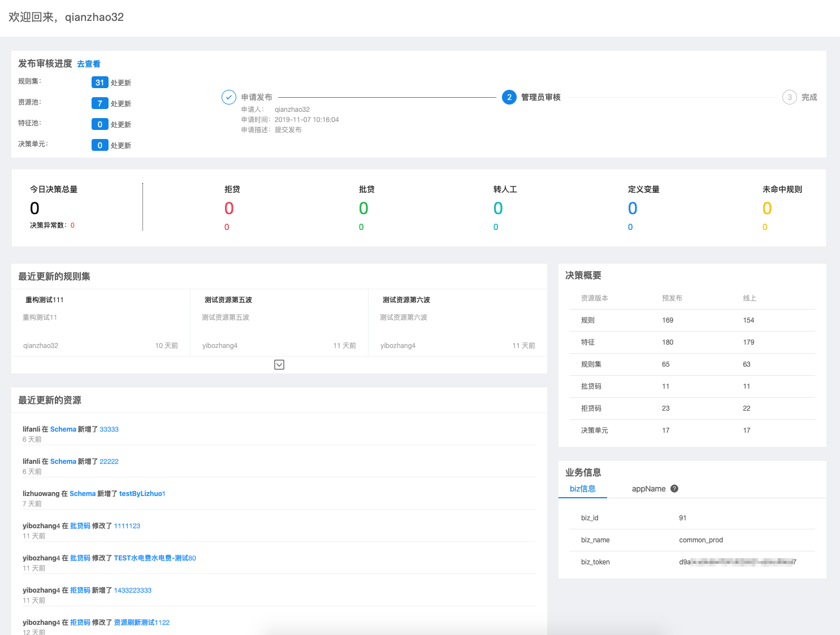Click the 决策异常数 label
Viewport: 840px width, 635px height.
[x=48, y=225]
